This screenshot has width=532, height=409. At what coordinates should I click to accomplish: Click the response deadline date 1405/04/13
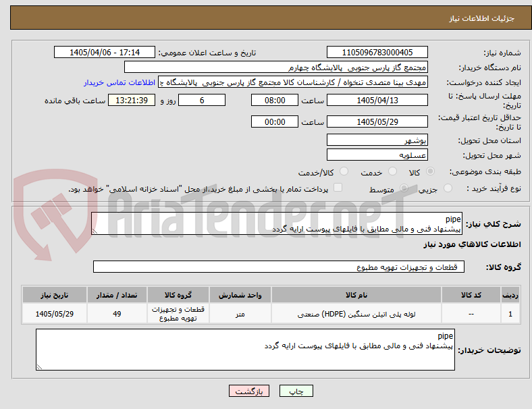[x=377, y=100]
